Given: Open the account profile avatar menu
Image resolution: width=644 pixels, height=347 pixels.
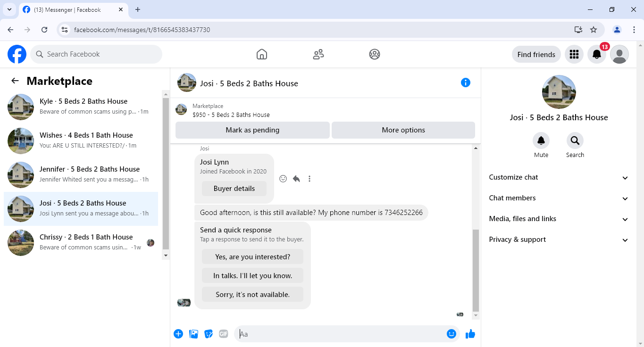Looking at the screenshot, I should click(x=619, y=54).
